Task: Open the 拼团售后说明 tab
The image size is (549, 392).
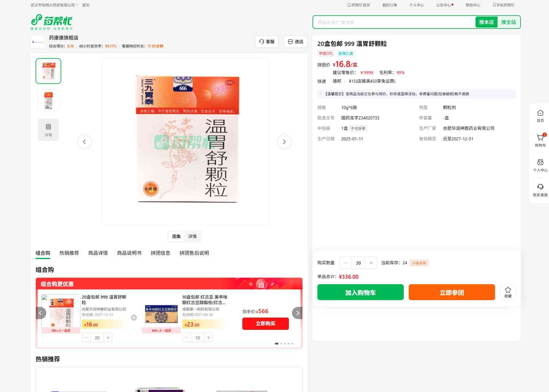Action: point(194,253)
